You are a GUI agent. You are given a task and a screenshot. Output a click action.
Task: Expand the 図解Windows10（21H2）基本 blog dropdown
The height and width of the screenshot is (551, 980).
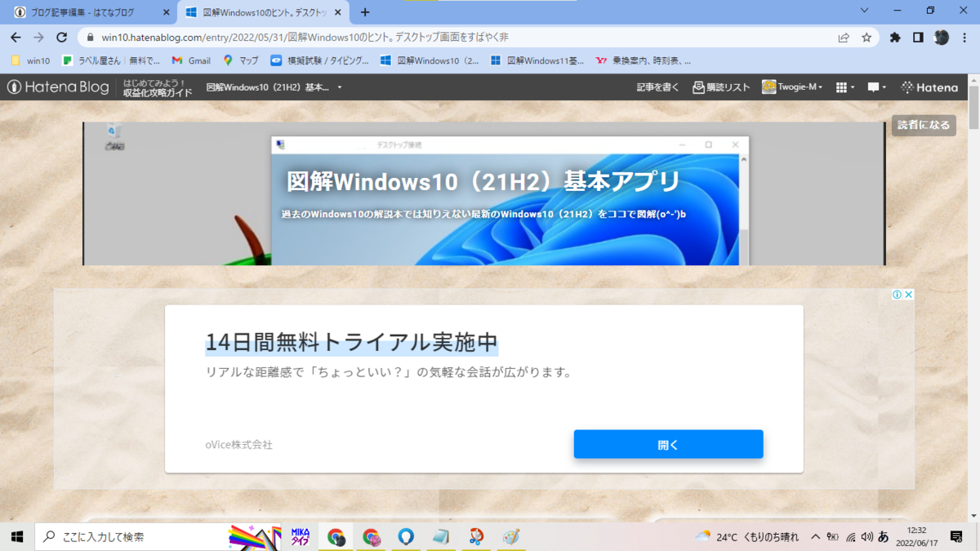click(x=274, y=87)
